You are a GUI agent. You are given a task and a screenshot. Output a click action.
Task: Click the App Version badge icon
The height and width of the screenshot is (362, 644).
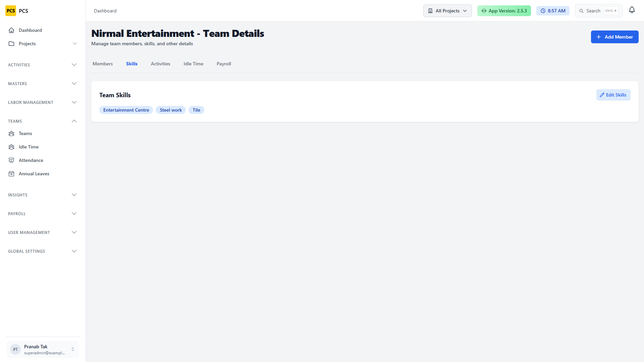coord(484,11)
